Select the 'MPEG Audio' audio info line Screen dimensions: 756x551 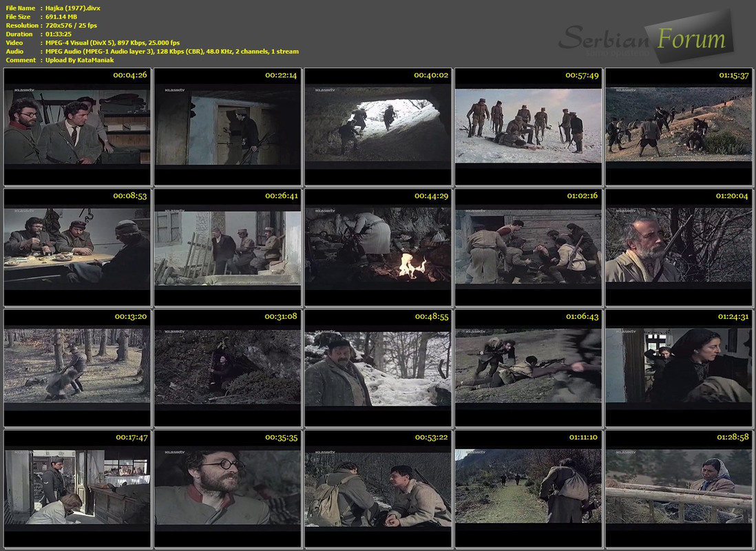click(172, 52)
